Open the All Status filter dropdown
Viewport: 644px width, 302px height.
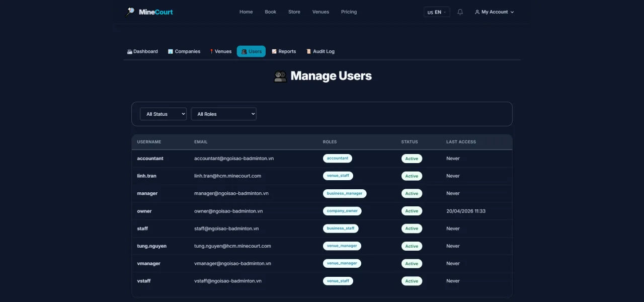(163, 114)
